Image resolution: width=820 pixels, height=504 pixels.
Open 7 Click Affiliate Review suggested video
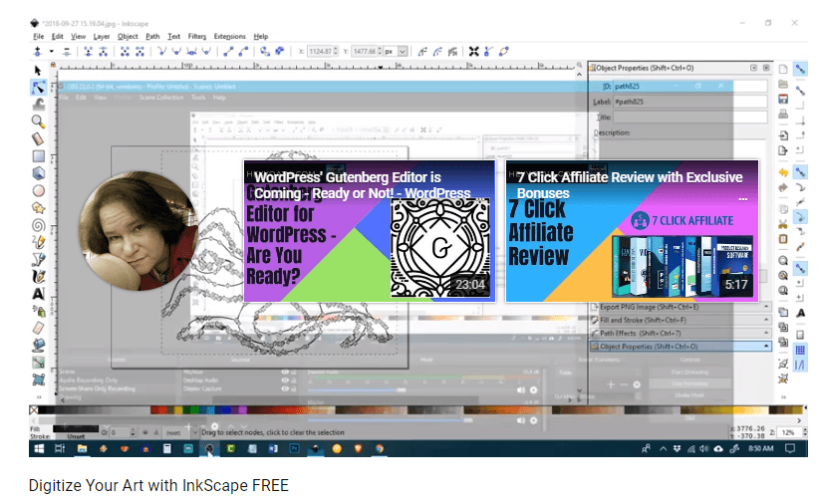coord(633,231)
